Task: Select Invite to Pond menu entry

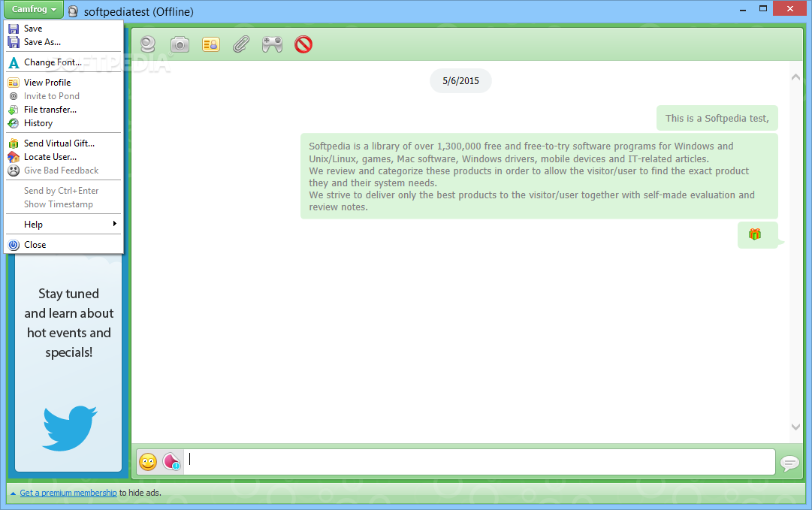Action: point(63,96)
